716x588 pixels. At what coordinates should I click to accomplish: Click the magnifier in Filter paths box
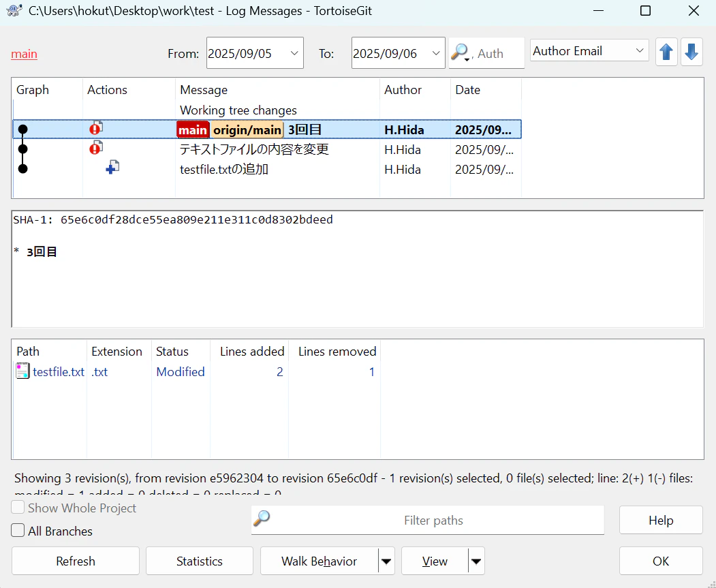coord(262,518)
